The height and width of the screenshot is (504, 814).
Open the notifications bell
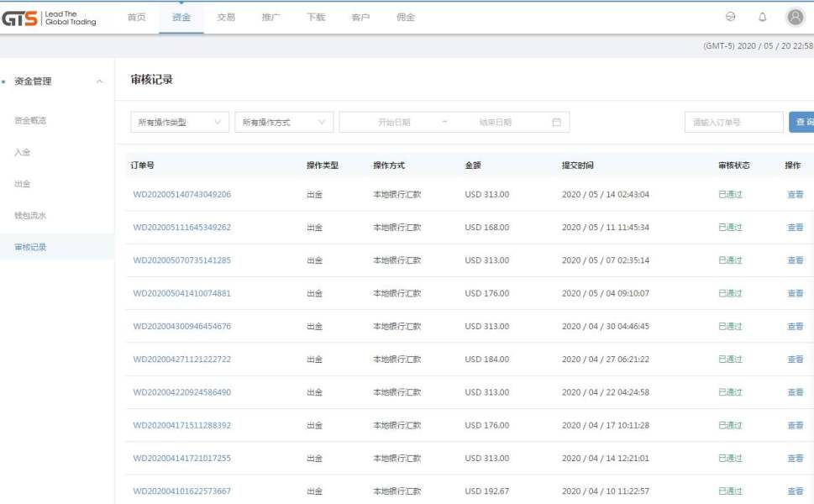click(763, 17)
